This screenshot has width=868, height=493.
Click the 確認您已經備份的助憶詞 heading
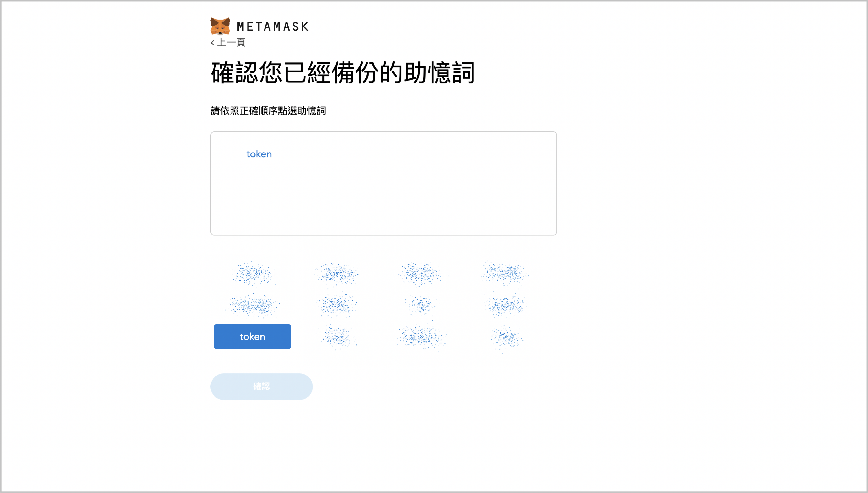point(343,72)
